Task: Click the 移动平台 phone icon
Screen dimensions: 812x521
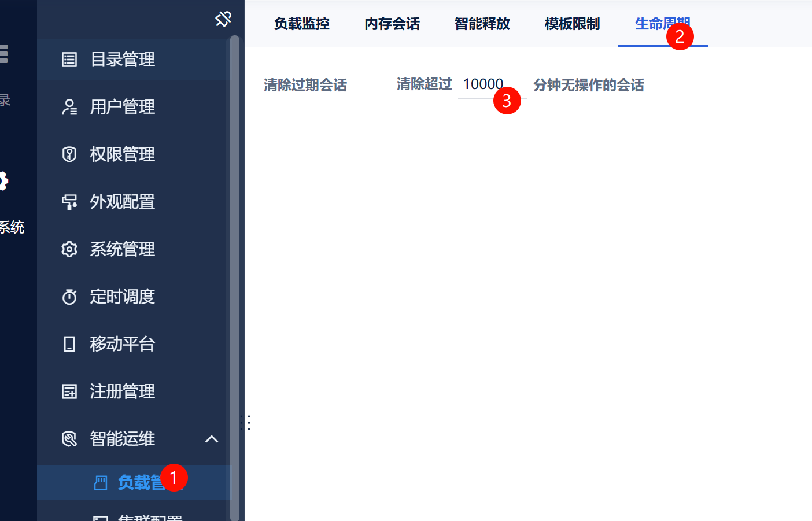Action: click(69, 344)
